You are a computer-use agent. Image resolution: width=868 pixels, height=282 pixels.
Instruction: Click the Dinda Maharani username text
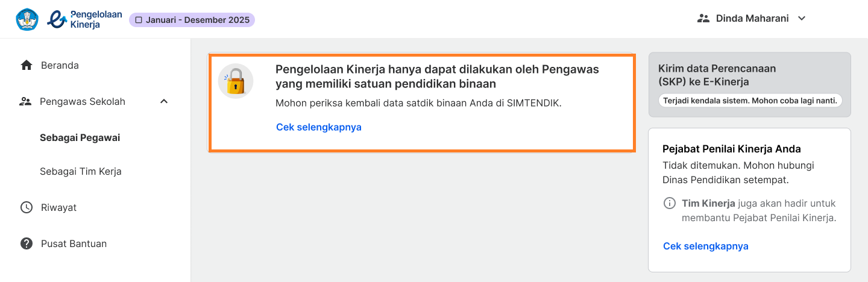pos(752,18)
